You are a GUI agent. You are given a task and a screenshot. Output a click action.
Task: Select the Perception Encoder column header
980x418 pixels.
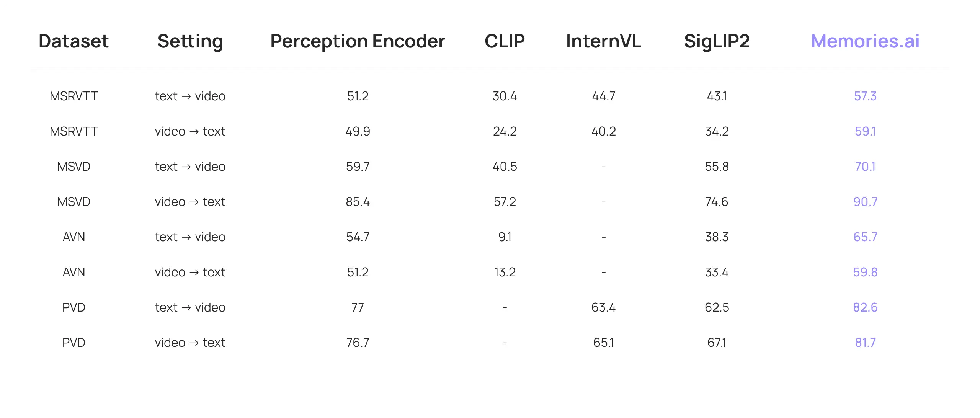coord(358,41)
